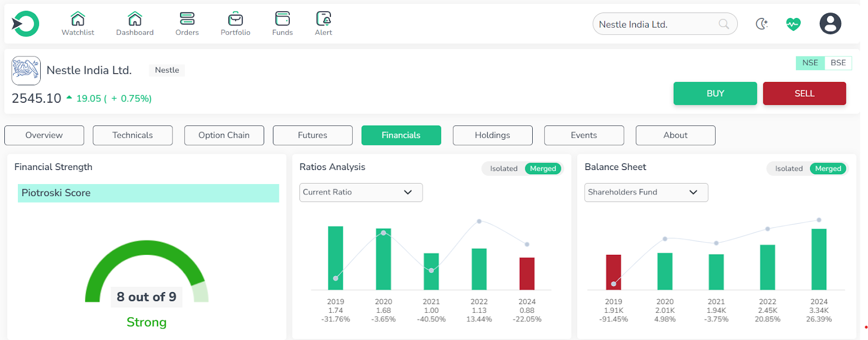Viewport: 868px width, 340px height.
Task: Expand the Shareholders Fund dropdown
Action: [x=646, y=192]
